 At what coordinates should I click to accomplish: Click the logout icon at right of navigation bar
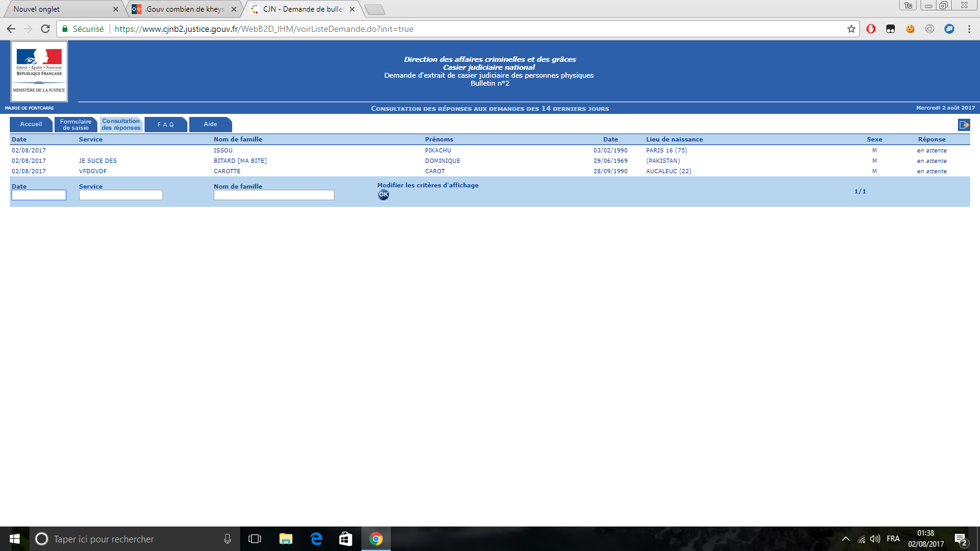(964, 125)
